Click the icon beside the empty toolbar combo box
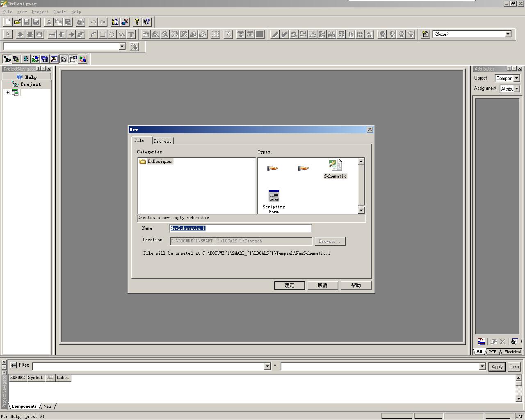The height and width of the screenshot is (420, 525). coord(134,47)
